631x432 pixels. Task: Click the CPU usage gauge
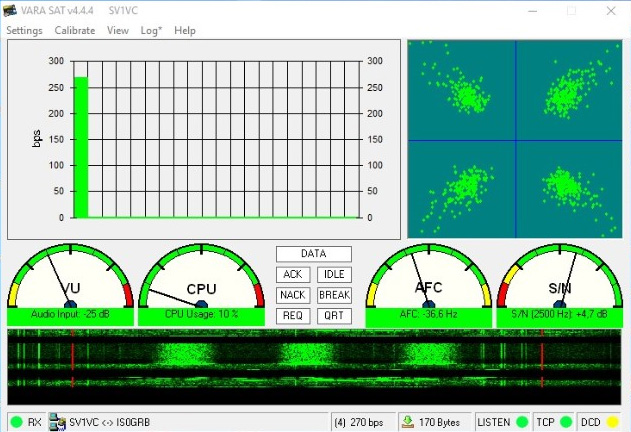[201, 276]
